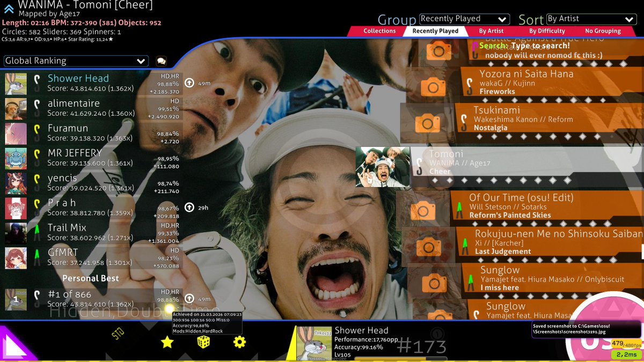Screen dimensions: 644x362
Task: Click camera placeholder on Sunglow I miss here
Action: [435, 283]
